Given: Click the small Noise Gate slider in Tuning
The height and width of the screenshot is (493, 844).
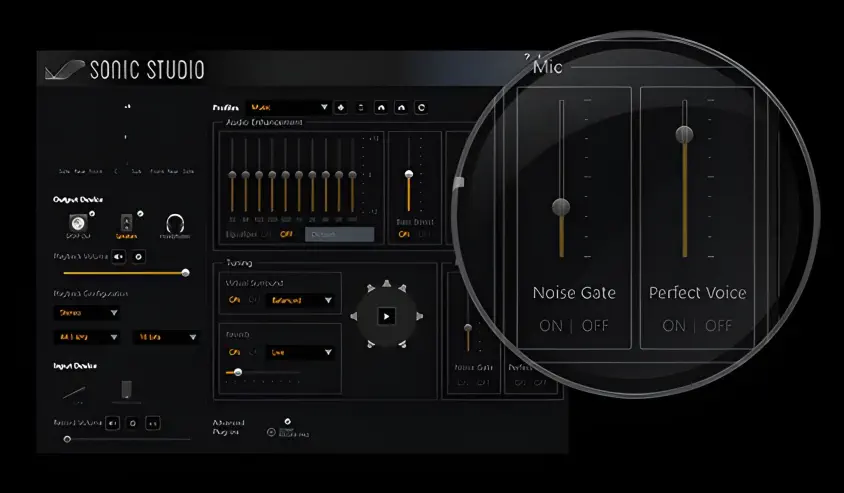Looking at the screenshot, I should pos(468,328).
